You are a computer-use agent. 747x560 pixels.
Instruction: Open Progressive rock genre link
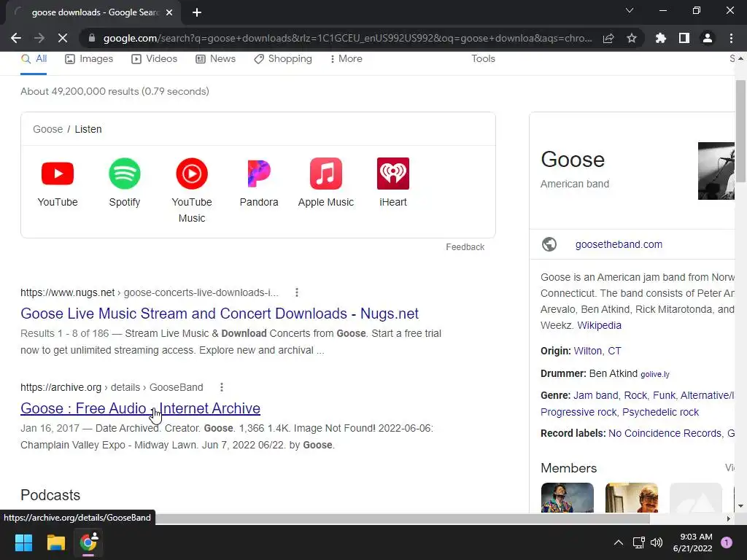(578, 412)
